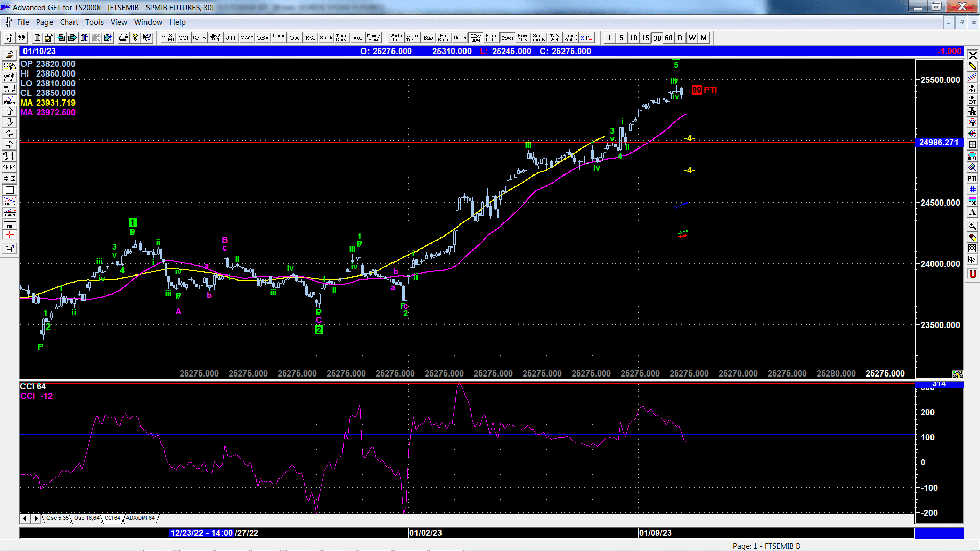Image resolution: width=980 pixels, height=551 pixels.
Task: Click the OBV study button
Action: coord(263,38)
